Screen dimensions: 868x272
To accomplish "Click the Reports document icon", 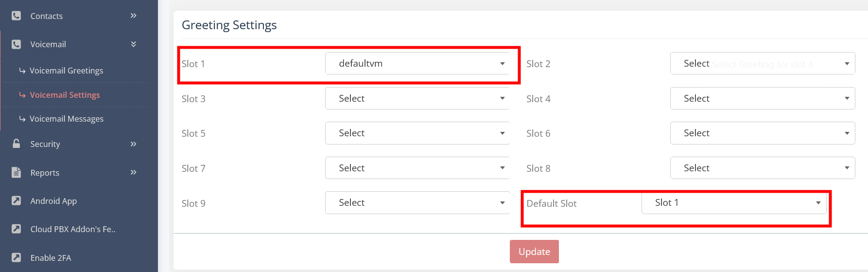I will tap(17, 172).
